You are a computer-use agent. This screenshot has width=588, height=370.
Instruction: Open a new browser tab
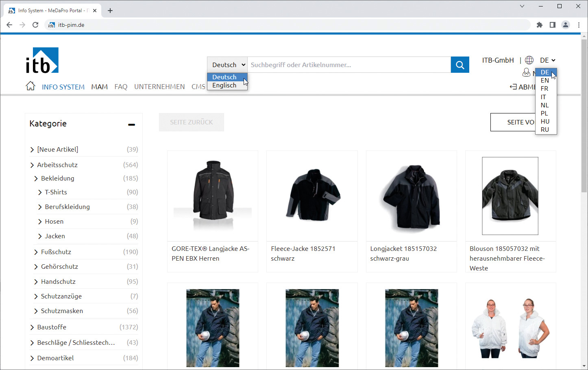click(110, 11)
